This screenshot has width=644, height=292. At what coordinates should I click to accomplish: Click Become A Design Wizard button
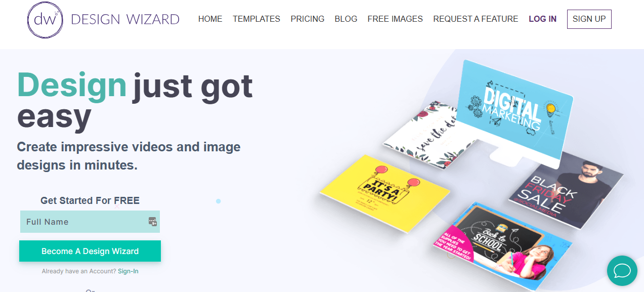tap(90, 251)
